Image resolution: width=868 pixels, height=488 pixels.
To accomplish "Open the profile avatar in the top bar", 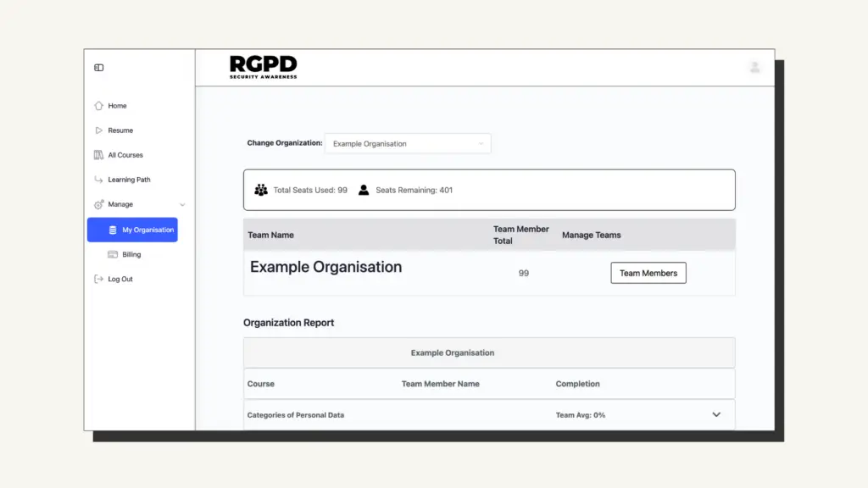I will pyautogui.click(x=754, y=68).
